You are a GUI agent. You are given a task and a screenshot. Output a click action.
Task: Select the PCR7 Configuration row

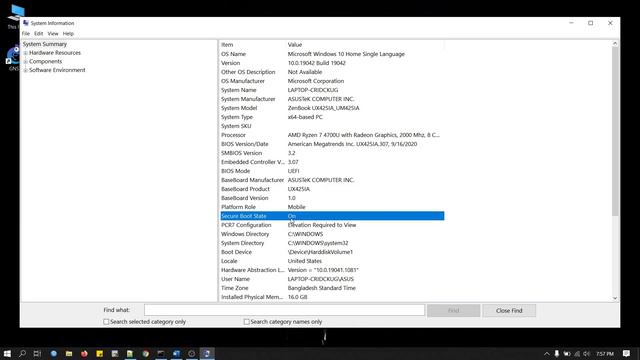(x=332, y=225)
